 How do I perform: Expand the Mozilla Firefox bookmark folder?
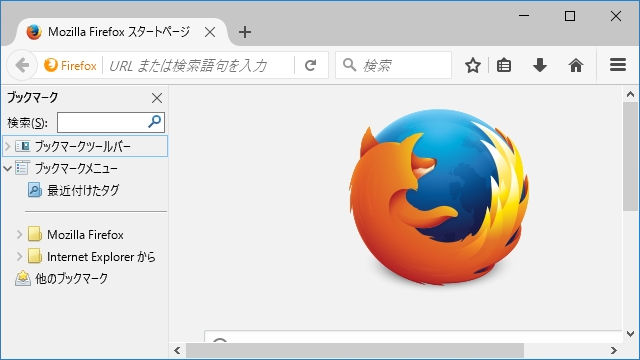19,234
